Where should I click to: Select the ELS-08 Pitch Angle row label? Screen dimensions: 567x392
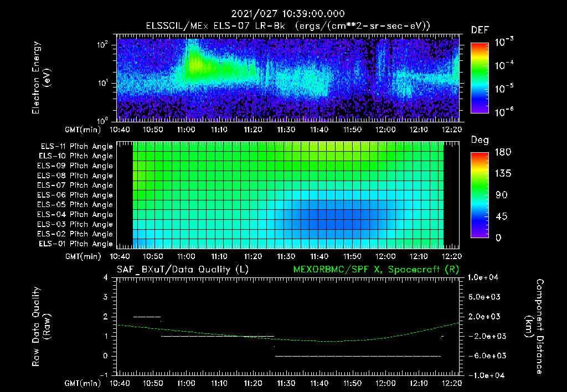tap(75, 176)
